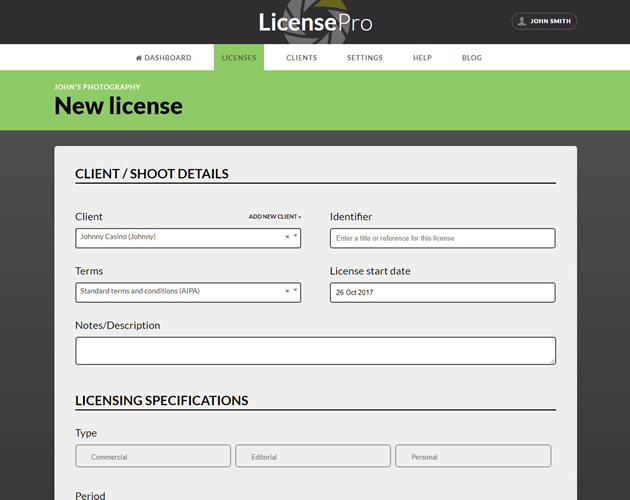This screenshot has height=500, width=630.
Task: Open the Dashboard tab
Action: [x=164, y=58]
